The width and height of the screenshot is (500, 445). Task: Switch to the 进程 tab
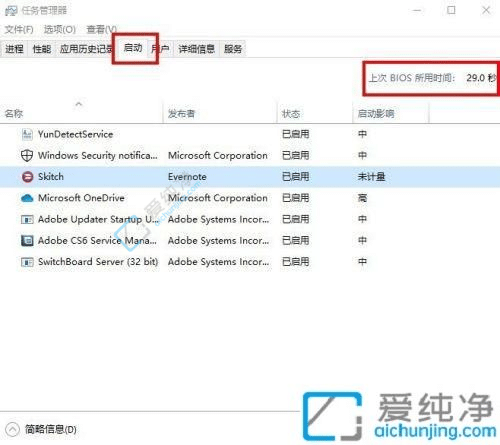coord(14,49)
